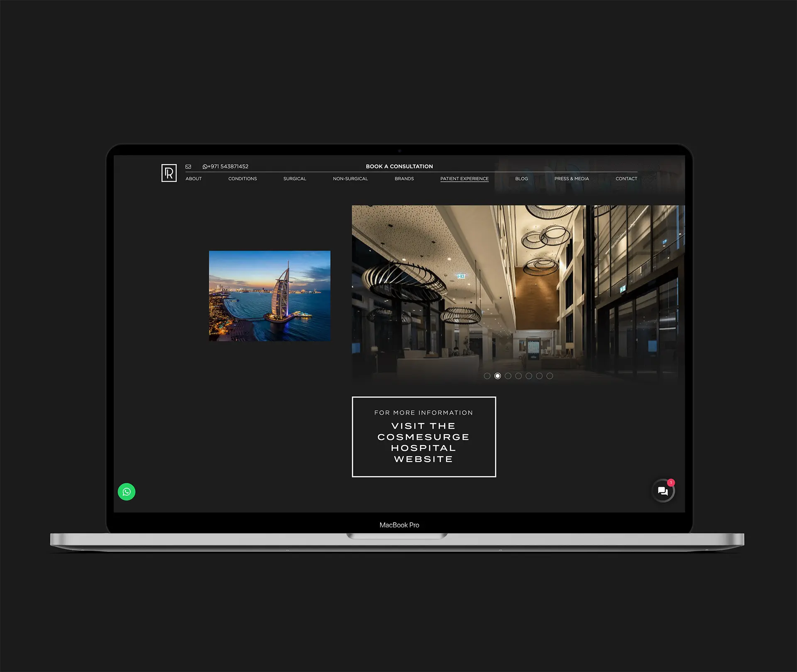Screen dimensions: 797x672
Task: Go to the Brands page
Action: pyautogui.click(x=404, y=179)
